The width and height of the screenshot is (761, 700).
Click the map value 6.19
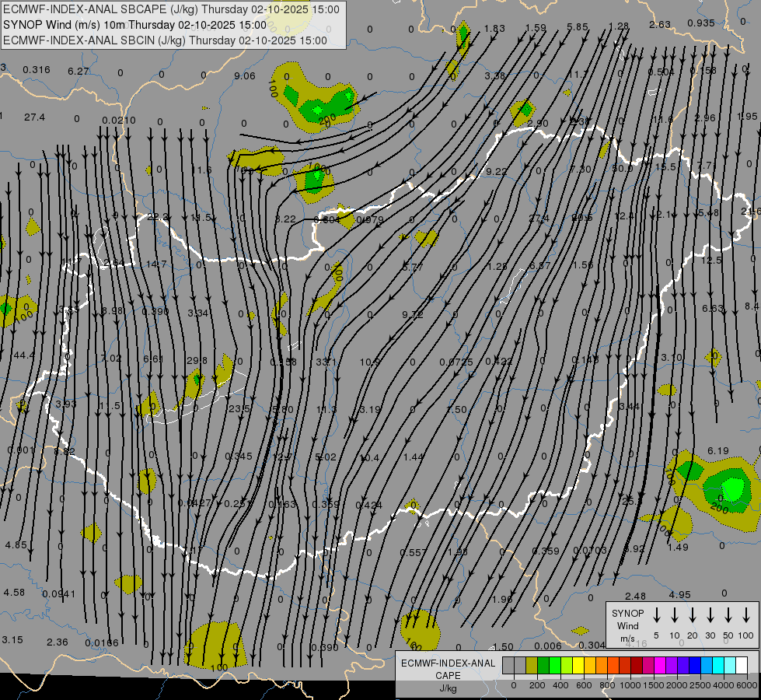click(x=717, y=451)
